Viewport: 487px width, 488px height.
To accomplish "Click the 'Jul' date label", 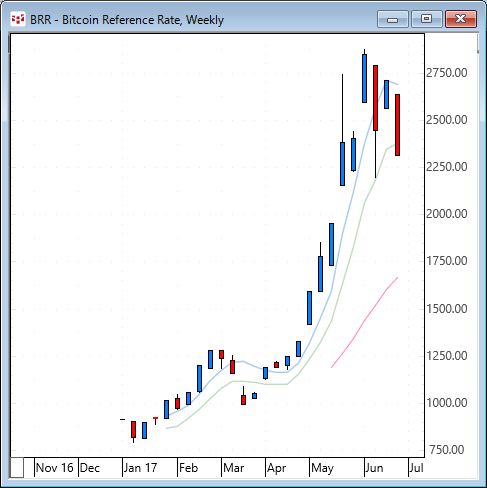I will tap(417, 468).
